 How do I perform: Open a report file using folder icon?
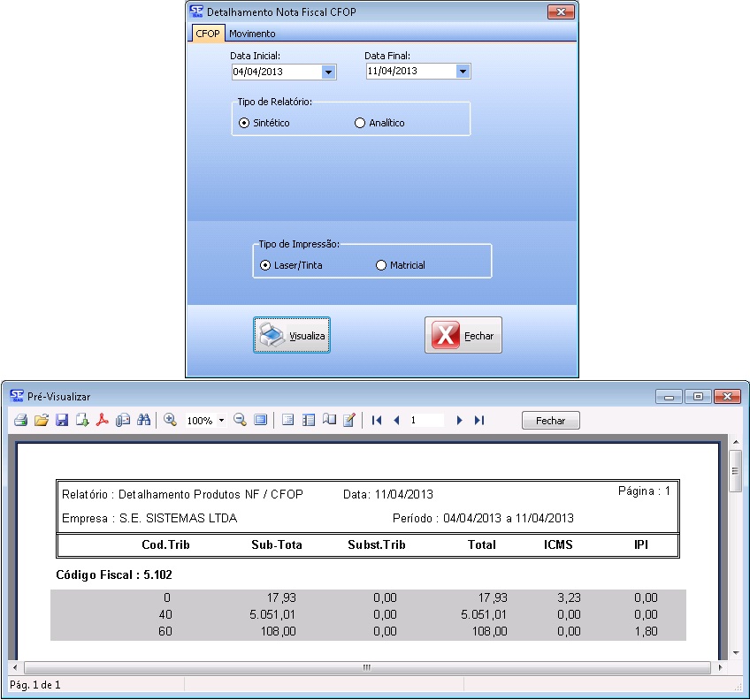(41, 421)
